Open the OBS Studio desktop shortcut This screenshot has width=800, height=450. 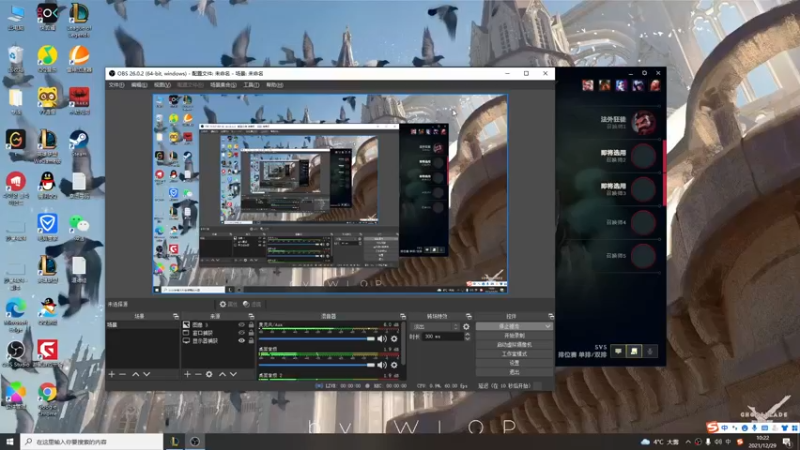pyautogui.click(x=16, y=354)
